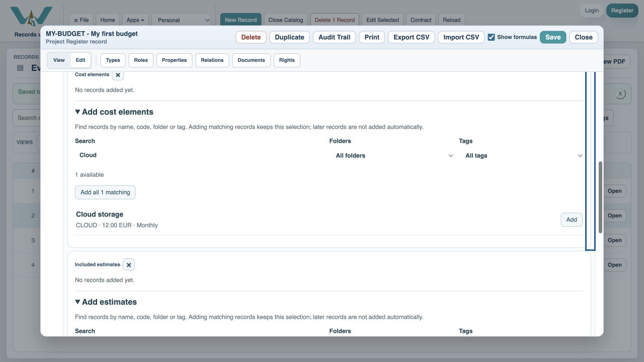Click the cost elements Search field containing Cloud
This screenshot has width=644, height=362.
click(200, 155)
